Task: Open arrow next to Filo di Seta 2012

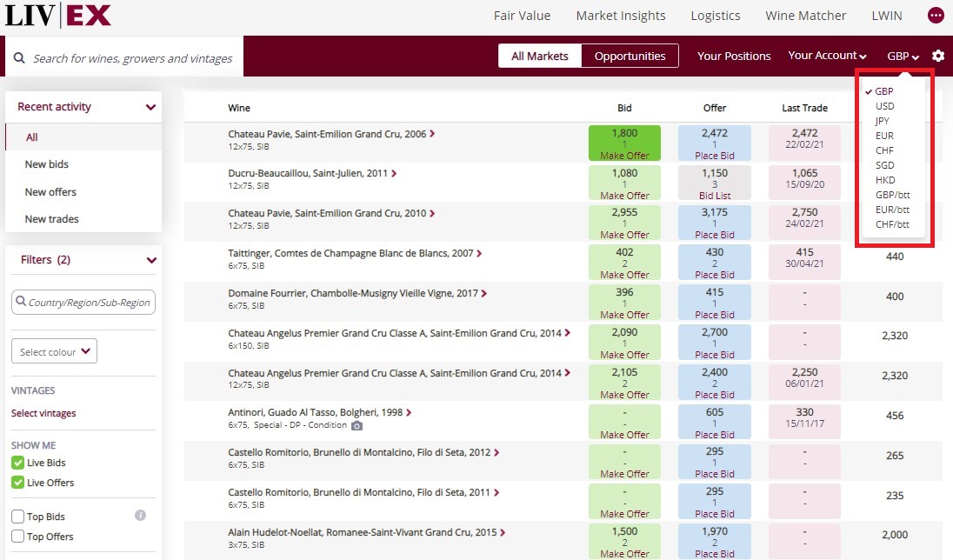Action: (x=496, y=452)
